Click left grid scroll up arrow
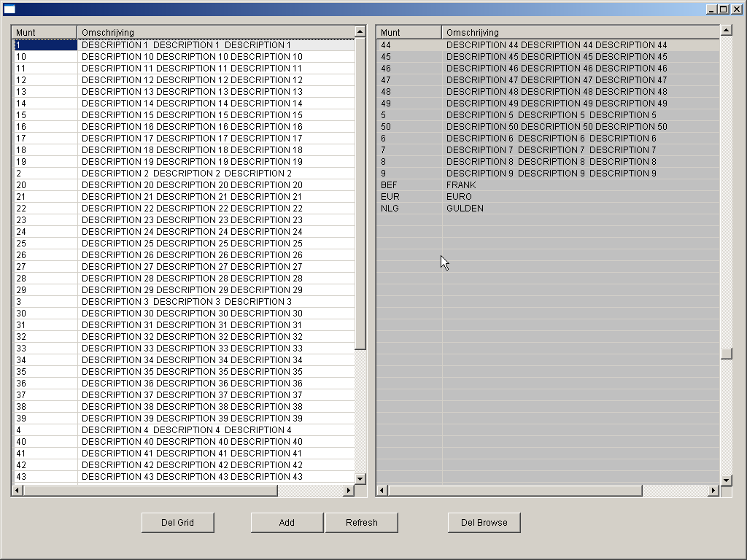The height and width of the screenshot is (560, 747). click(360, 32)
